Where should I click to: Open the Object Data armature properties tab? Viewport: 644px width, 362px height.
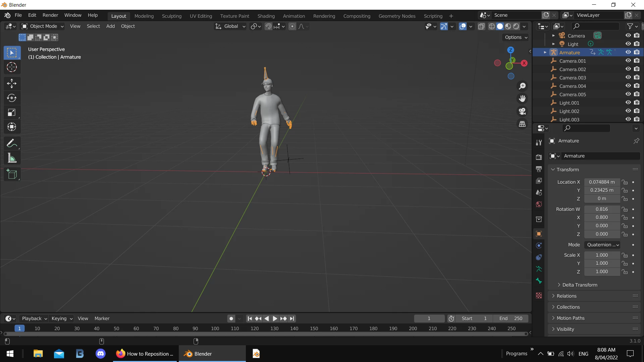click(x=539, y=269)
